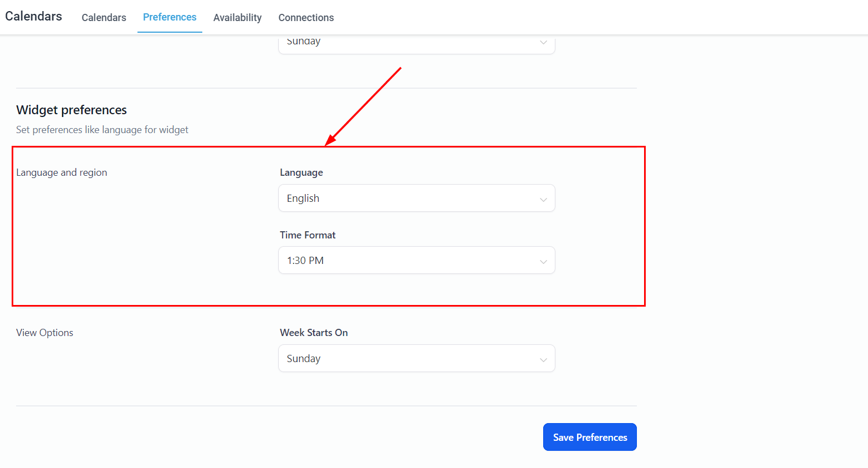
Task: Select the Preferences tab
Action: point(170,17)
